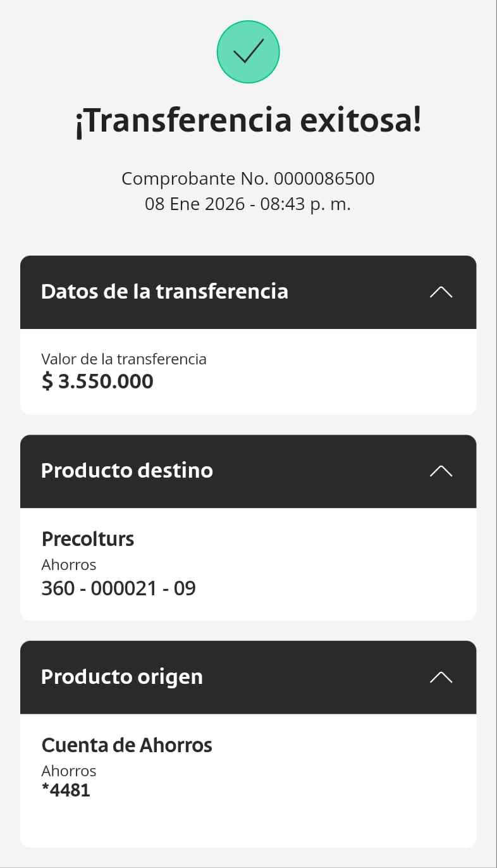Collapse the Producto destino chevron arrow
497x868 pixels.
coord(441,471)
